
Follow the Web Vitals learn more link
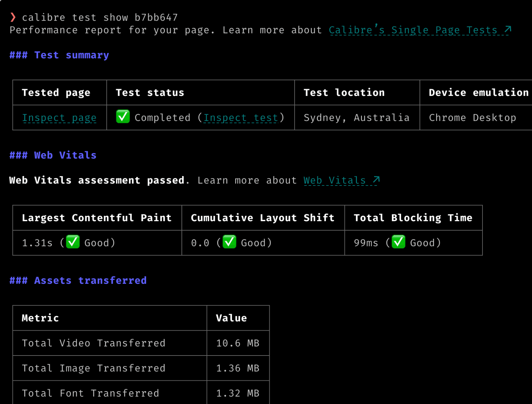334,180
